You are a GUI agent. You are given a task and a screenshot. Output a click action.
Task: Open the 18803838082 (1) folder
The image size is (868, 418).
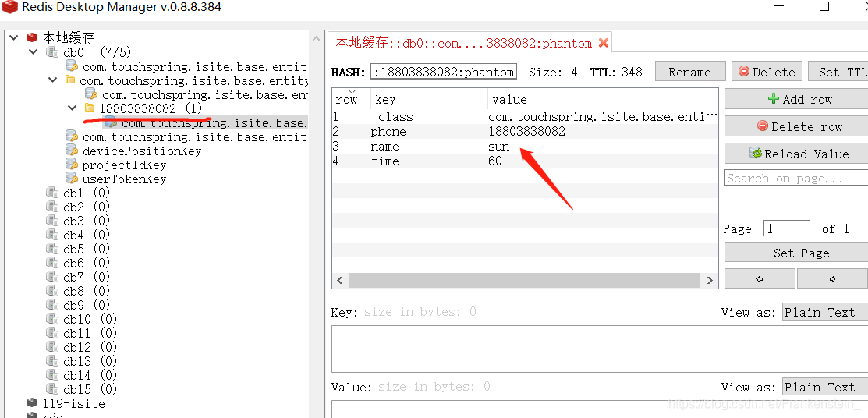coord(151,108)
